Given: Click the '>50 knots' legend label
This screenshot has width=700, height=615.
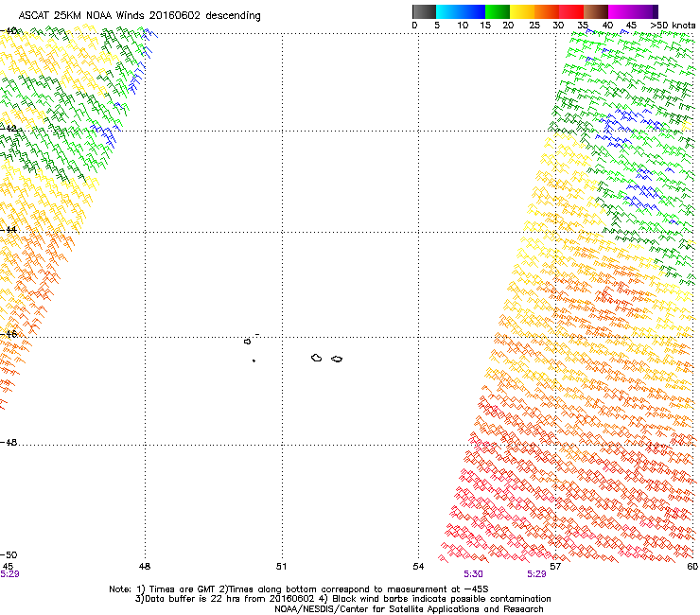Looking at the screenshot, I should [673, 26].
